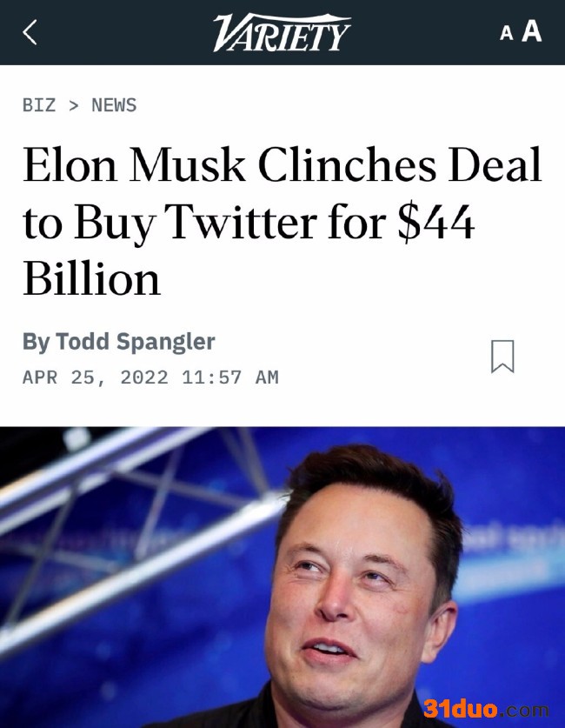Open author Todd Spangler's page

tap(135, 342)
